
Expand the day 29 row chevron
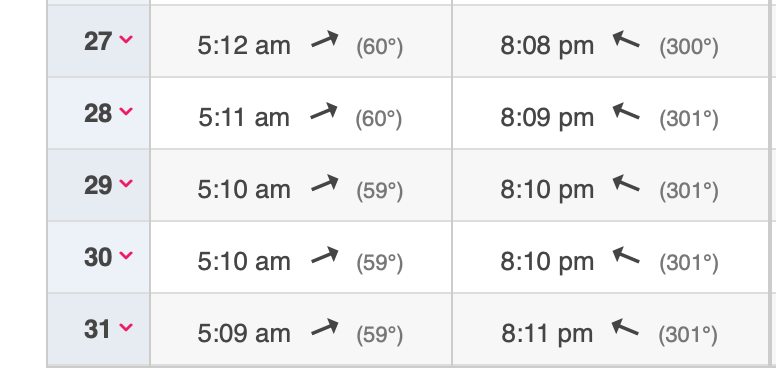coord(126,183)
